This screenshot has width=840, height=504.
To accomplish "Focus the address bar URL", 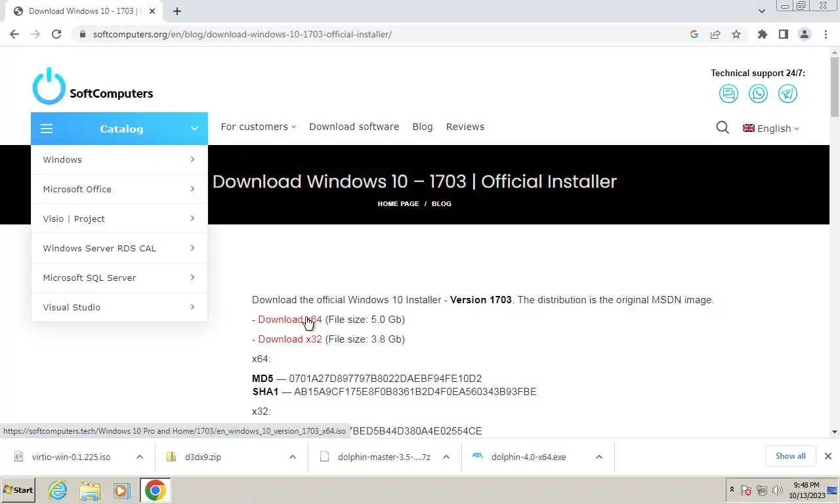I will point(242,34).
